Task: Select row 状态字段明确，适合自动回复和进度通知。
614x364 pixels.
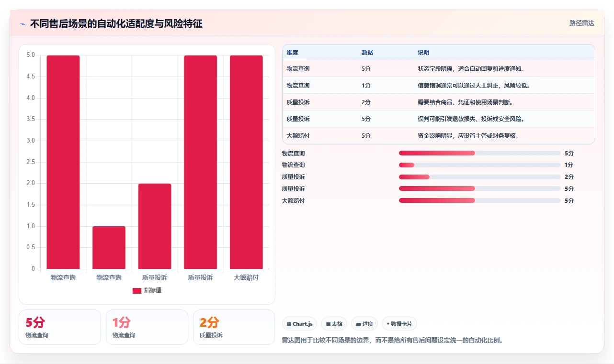Action: click(x=439, y=69)
